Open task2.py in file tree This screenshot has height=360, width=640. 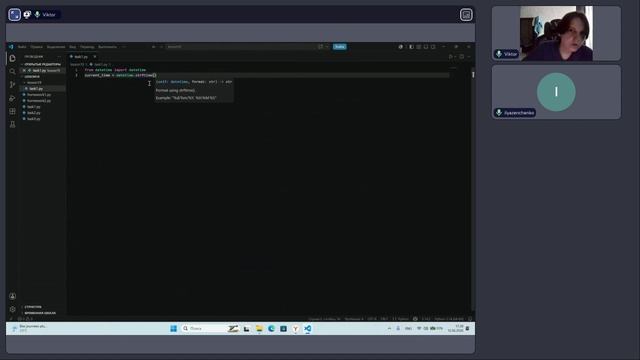tap(34, 113)
